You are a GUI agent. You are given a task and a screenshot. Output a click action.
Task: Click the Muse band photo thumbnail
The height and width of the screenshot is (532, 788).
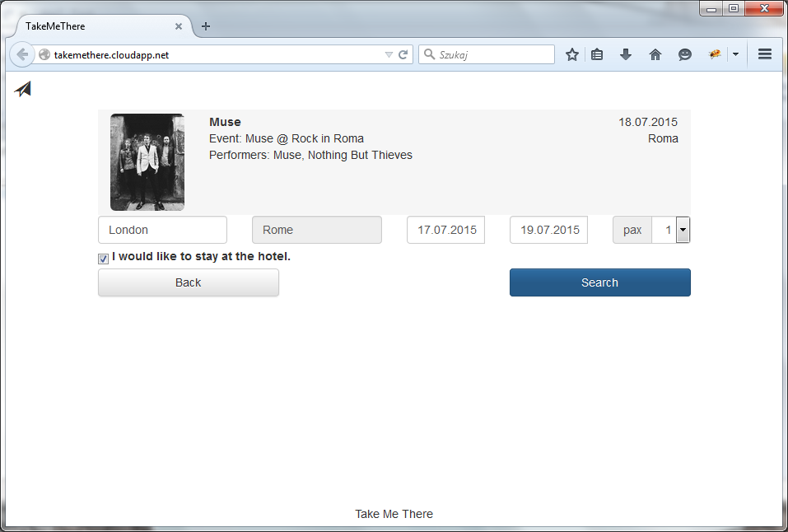pos(147,162)
